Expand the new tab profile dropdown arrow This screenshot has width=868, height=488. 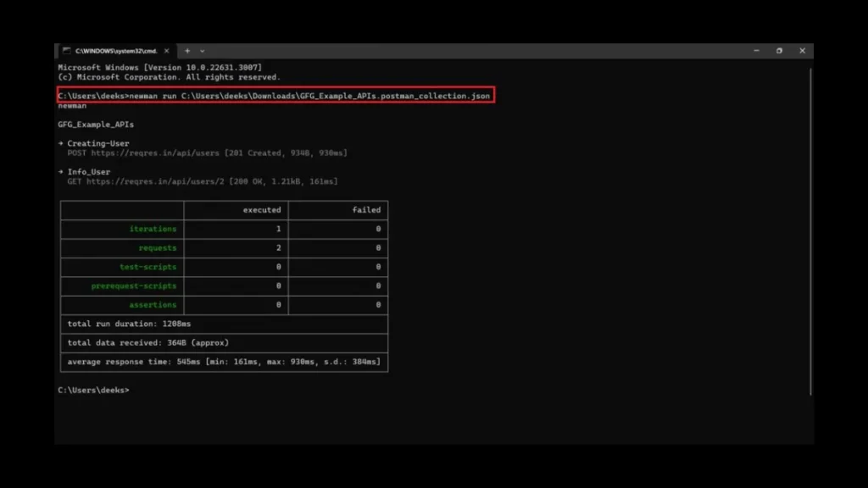click(x=203, y=51)
